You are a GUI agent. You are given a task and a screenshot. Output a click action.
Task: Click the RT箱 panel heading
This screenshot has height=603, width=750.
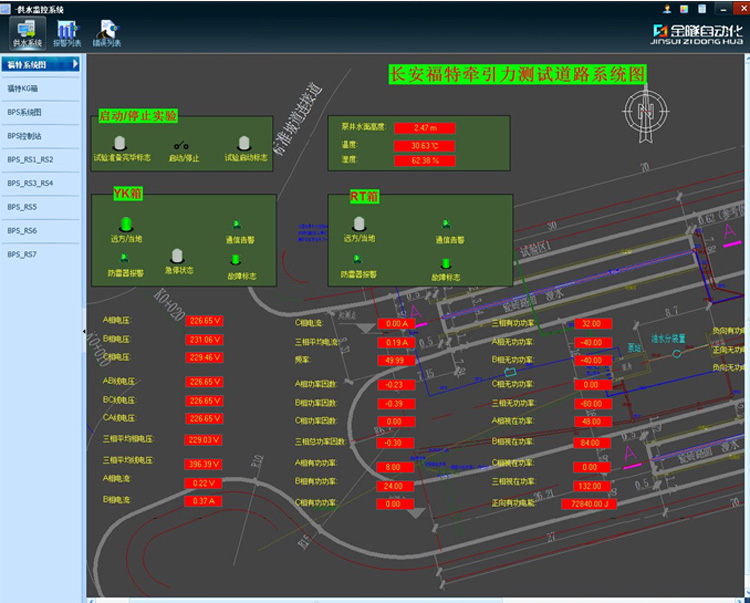tap(364, 196)
